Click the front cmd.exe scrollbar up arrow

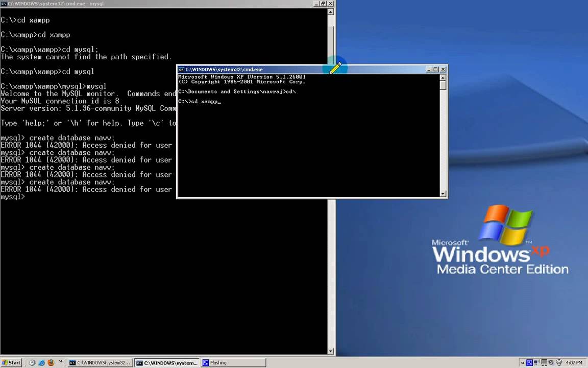(443, 77)
